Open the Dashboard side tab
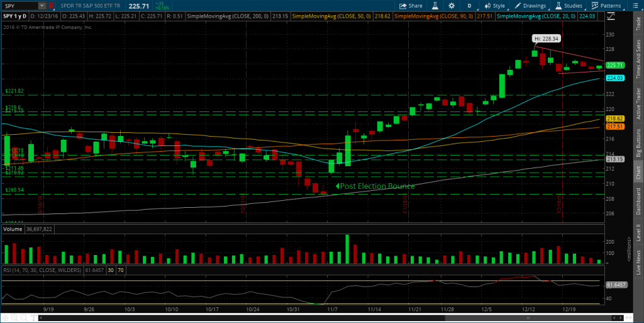Viewport: 644px width, 323px height. pos(638,201)
